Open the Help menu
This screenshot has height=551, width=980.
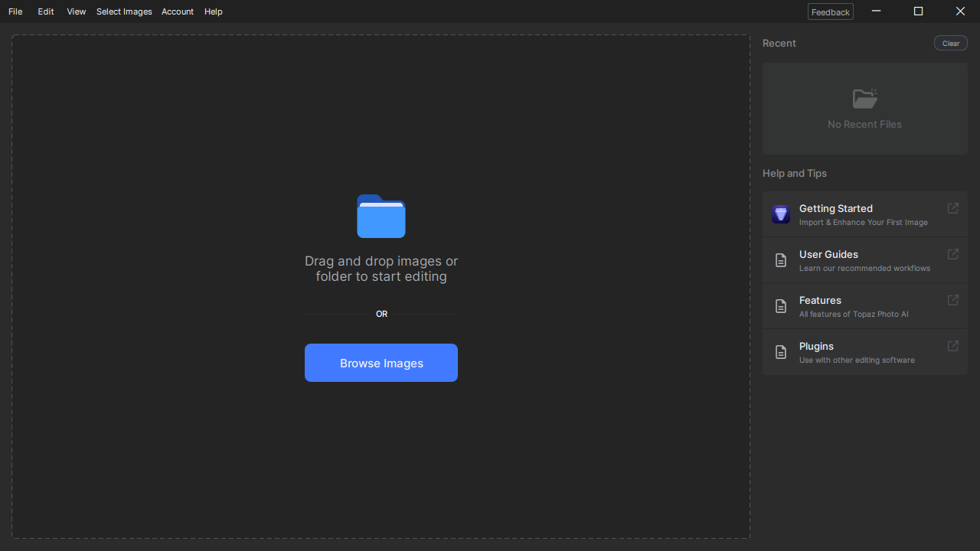[x=213, y=11]
